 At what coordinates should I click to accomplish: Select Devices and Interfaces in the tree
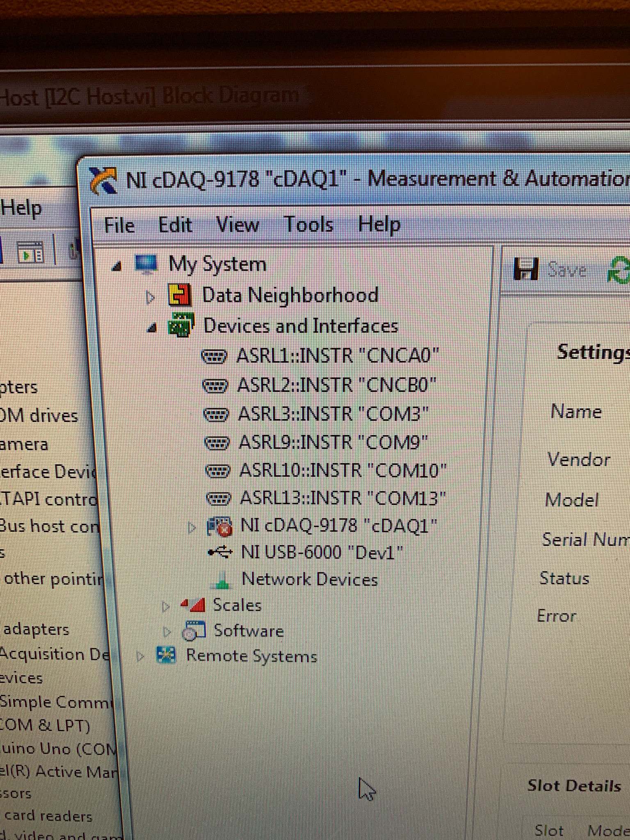click(x=301, y=326)
